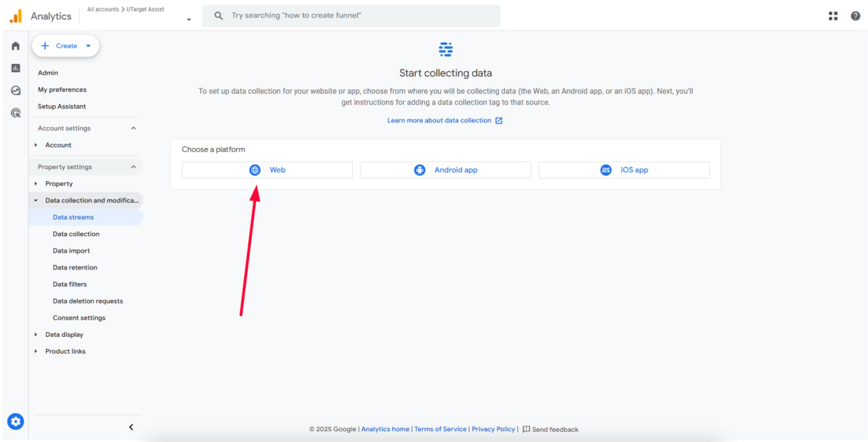Open the Explore icon in left rail
Screen dimensions: 868x442
click(16, 90)
